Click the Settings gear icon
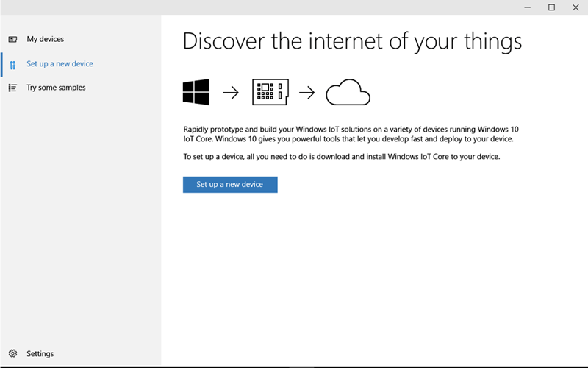 [x=12, y=354]
